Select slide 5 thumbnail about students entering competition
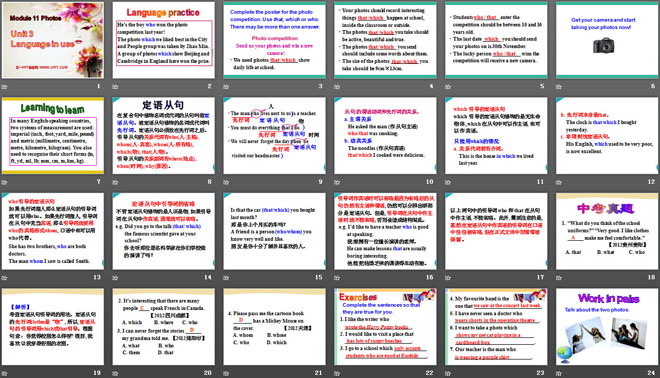Screen dimensions: 660x378 pos(496,40)
